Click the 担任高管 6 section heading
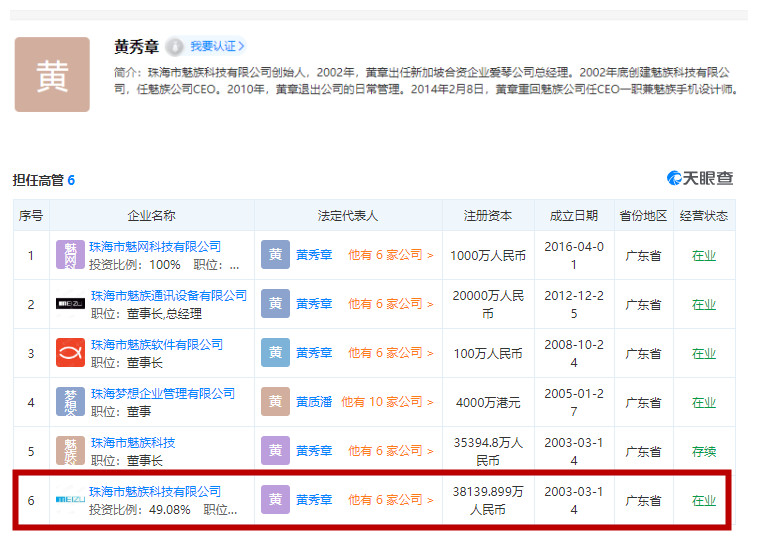The image size is (758, 551). point(44,180)
